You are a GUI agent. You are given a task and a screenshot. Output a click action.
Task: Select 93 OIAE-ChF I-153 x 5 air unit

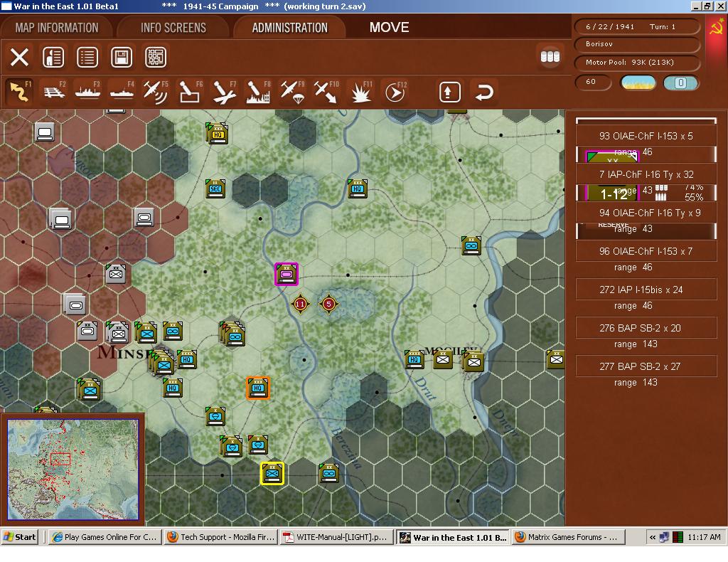[646, 136]
